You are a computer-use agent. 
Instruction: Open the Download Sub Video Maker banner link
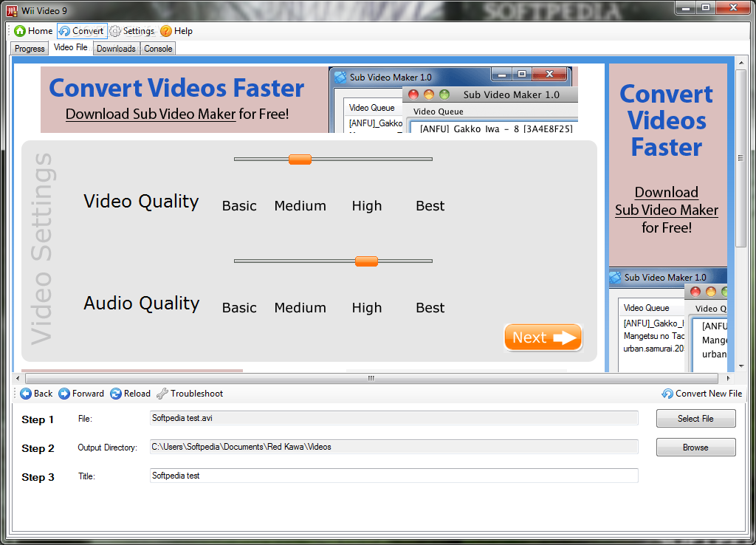[x=151, y=114]
